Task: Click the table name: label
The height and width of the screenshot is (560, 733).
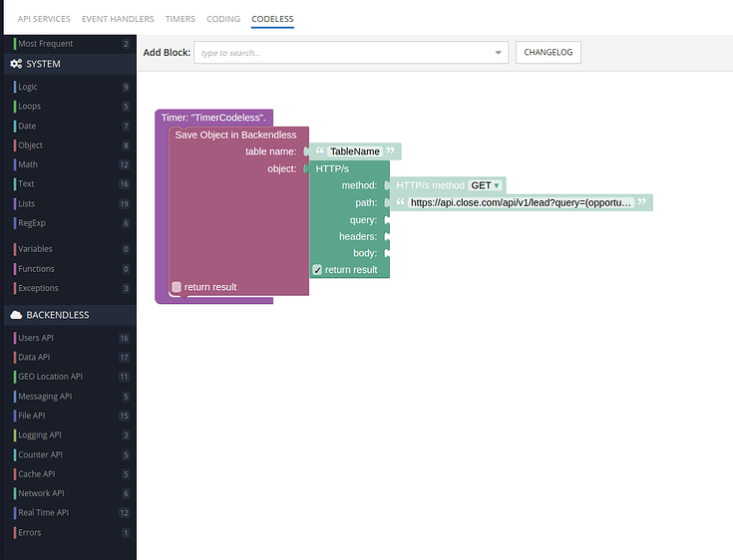Action: (270, 151)
